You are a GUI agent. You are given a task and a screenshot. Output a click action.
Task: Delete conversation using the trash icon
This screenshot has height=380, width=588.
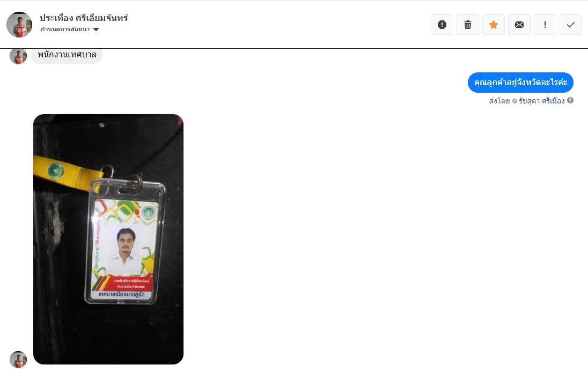coord(468,25)
